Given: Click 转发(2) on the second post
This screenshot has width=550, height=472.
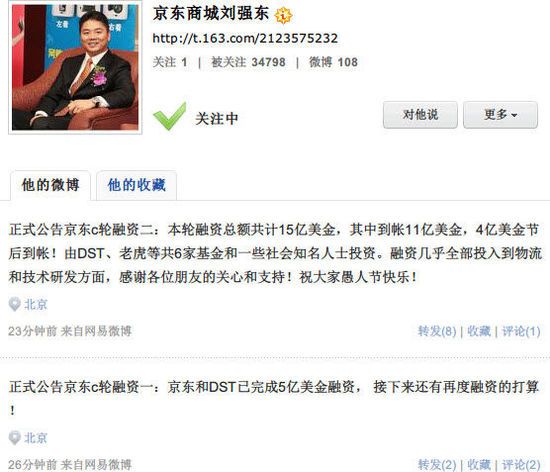Looking at the screenshot, I should pyautogui.click(x=437, y=465).
